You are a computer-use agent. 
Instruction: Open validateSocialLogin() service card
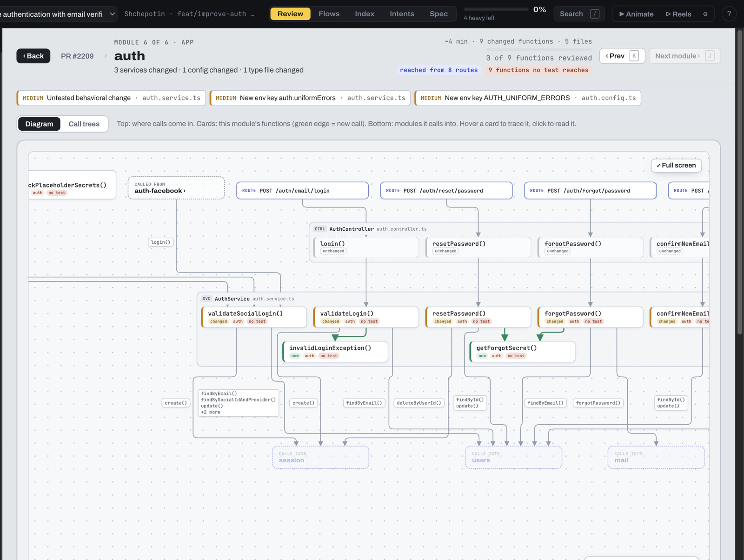click(254, 317)
